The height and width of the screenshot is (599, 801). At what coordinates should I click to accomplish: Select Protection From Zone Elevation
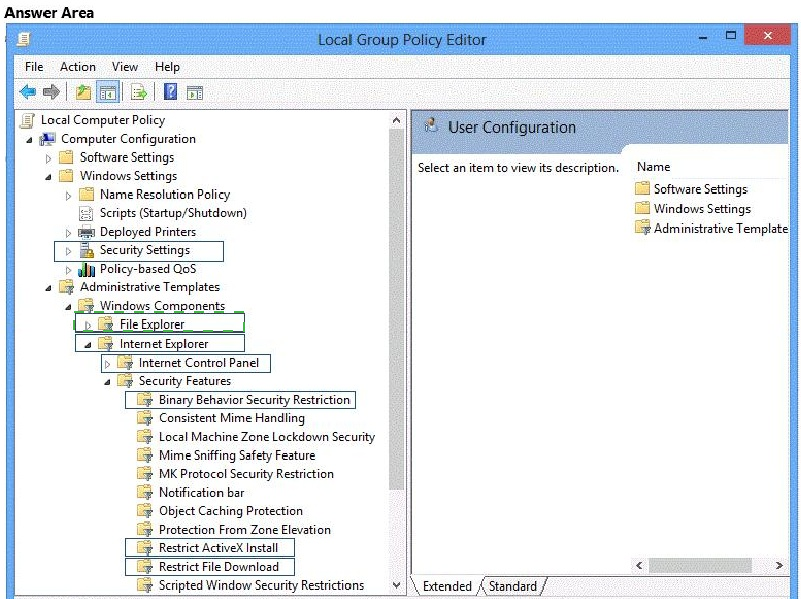245,530
